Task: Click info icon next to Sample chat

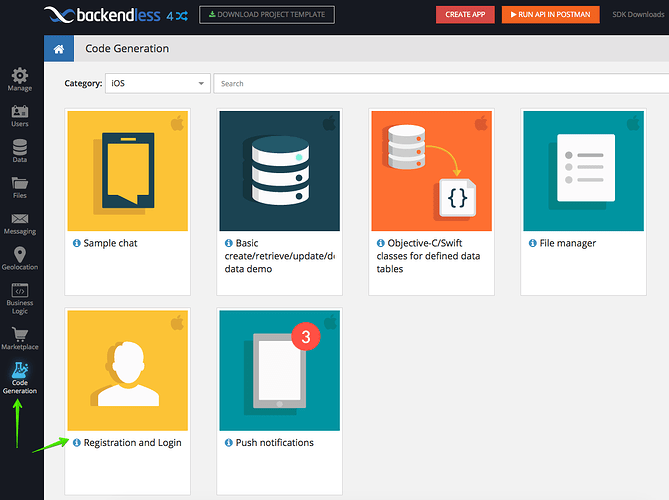Action: click(x=77, y=243)
